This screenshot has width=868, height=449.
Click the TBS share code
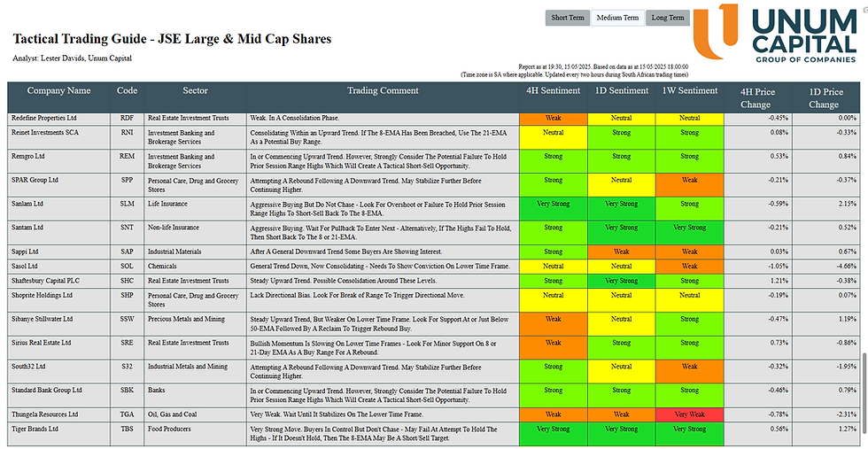coord(127,429)
